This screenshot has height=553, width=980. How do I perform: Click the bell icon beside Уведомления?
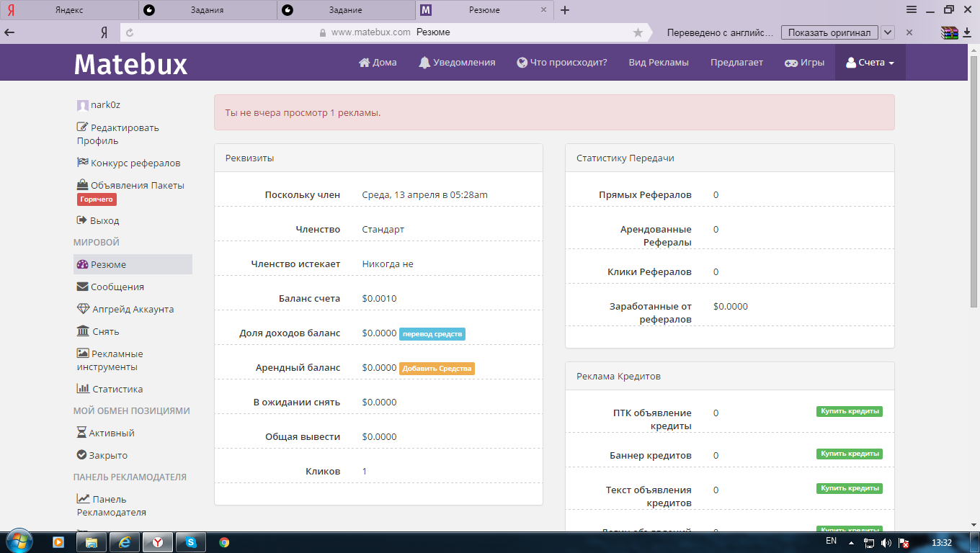pyautogui.click(x=424, y=63)
